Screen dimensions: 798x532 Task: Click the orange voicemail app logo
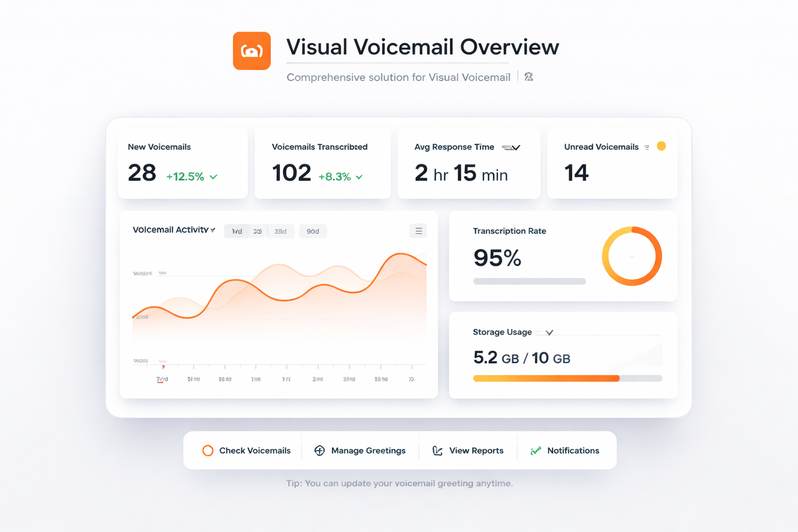(x=251, y=51)
